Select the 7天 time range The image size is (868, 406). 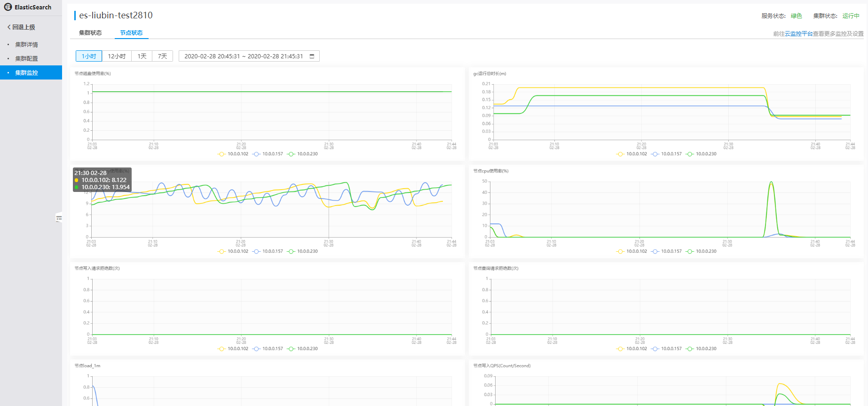tap(163, 56)
